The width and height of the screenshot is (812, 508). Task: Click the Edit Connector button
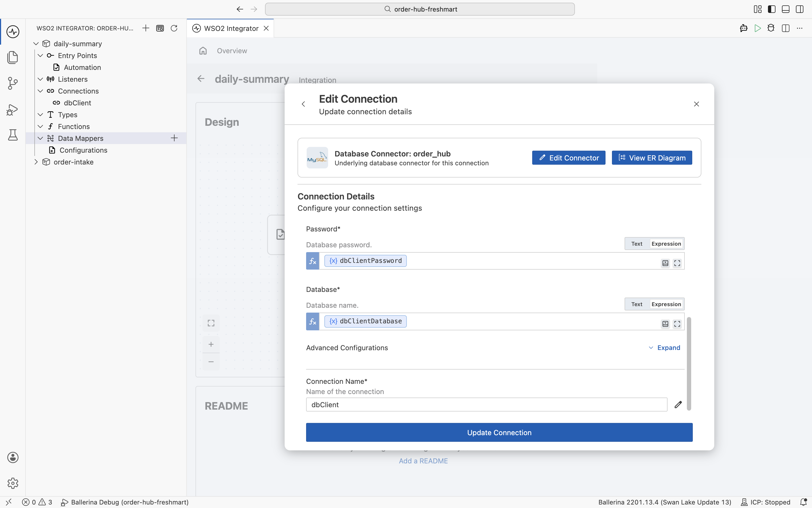pos(569,158)
